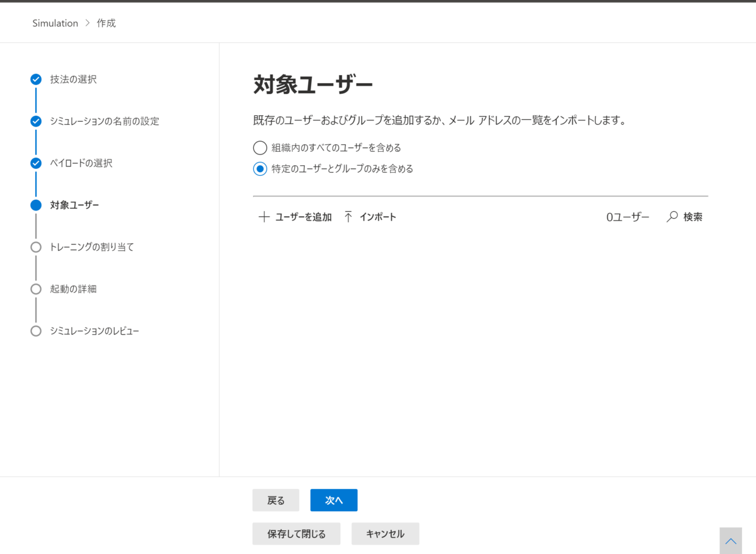
Task: Click the add user plus icon
Action: (264, 216)
